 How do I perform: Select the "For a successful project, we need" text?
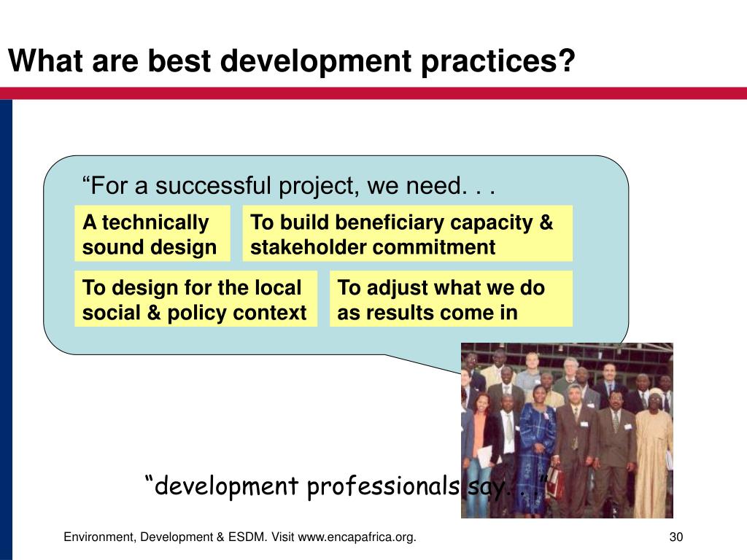tap(289, 185)
